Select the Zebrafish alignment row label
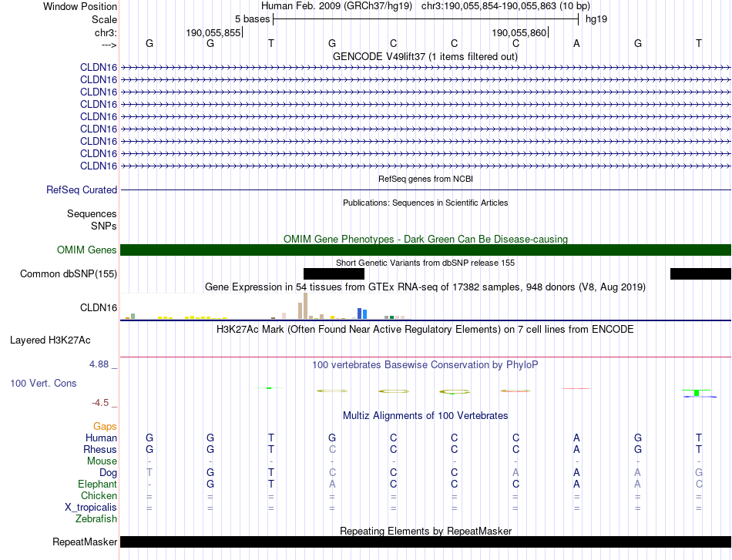The width and height of the screenshot is (732, 560). click(x=96, y=519)
